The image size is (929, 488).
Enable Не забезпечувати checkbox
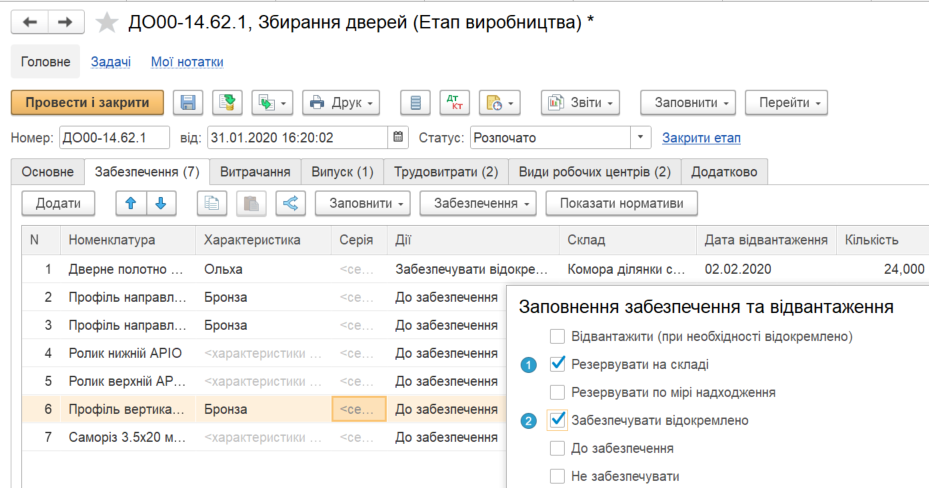pyautogui.click(x=558, y=477)
